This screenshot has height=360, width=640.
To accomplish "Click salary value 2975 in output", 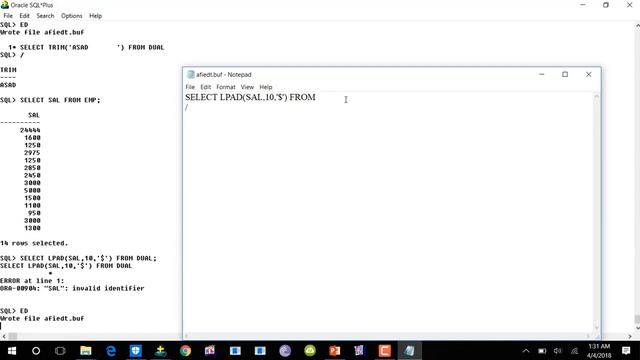I will point(32,153).
